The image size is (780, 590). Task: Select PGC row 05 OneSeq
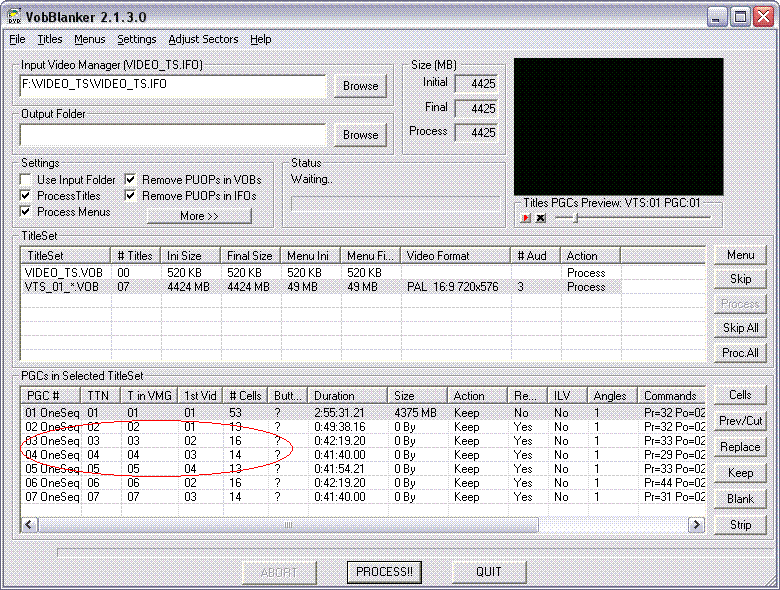click(x=363, y=469)
